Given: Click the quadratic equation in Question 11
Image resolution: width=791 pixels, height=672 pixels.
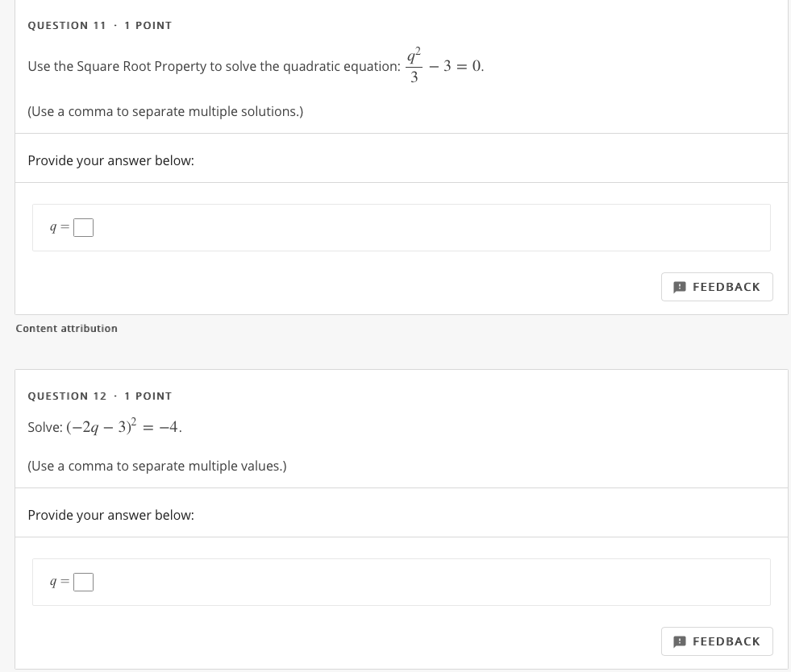Looking at the screenshot, I should pyautogui.click(x=443, y=66).
